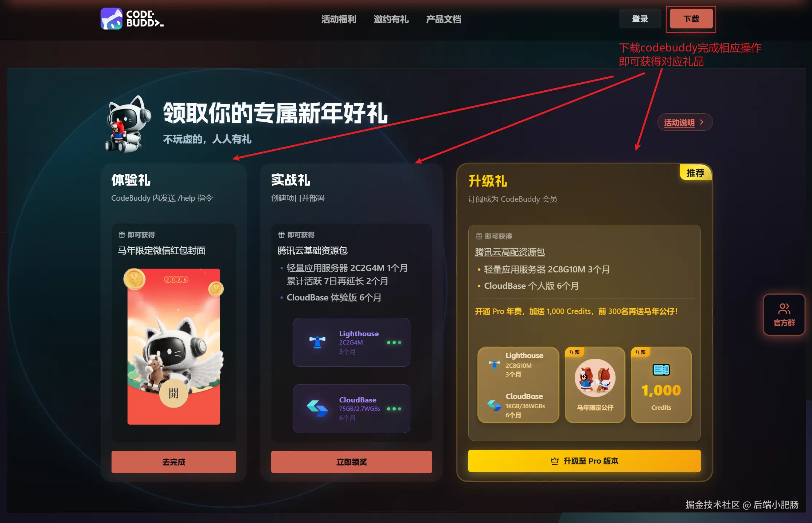Open the three dots on the Lighthouse card

(x=394, y=342)
